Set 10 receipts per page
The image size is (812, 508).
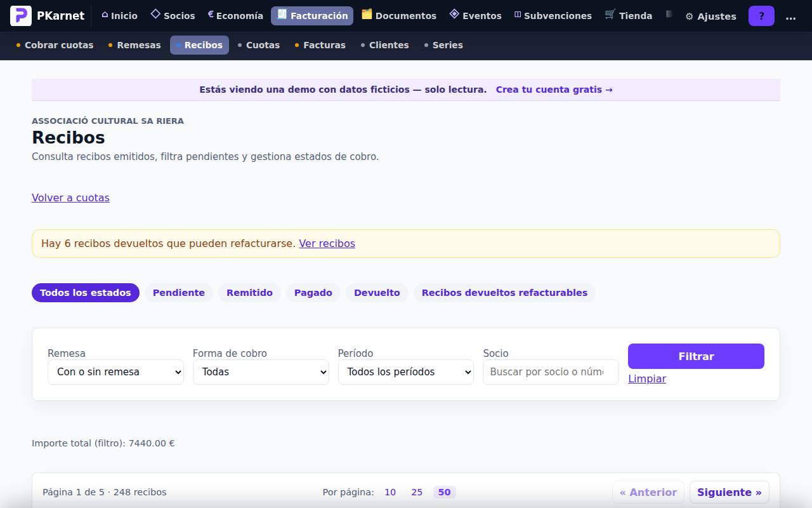390,492
